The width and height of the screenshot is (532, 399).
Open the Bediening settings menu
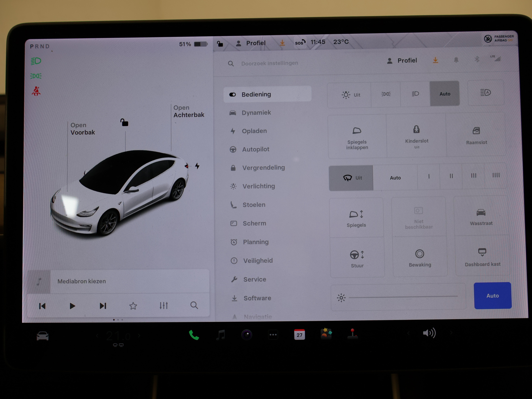click(x=267, y=94)
